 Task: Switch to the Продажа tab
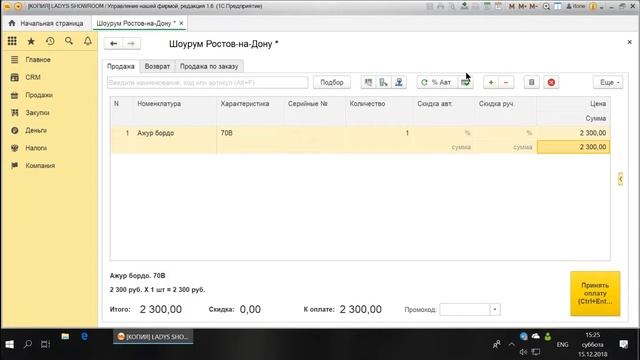(121, 66)
